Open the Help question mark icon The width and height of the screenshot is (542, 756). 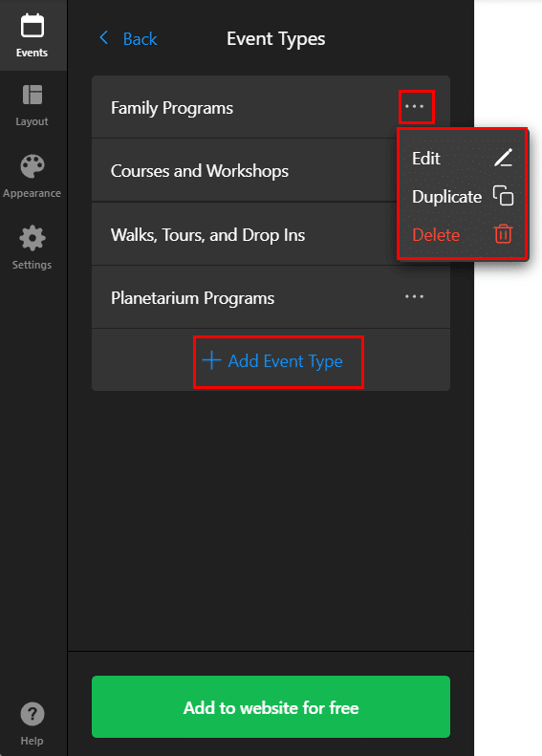(33, 714)
